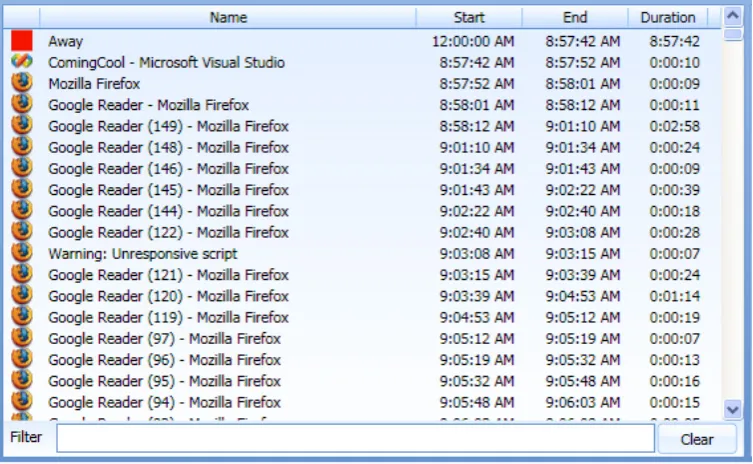The image size is (753, 464).
Task: Click the 9:06:03 AM end time
Action: [583, 402]
